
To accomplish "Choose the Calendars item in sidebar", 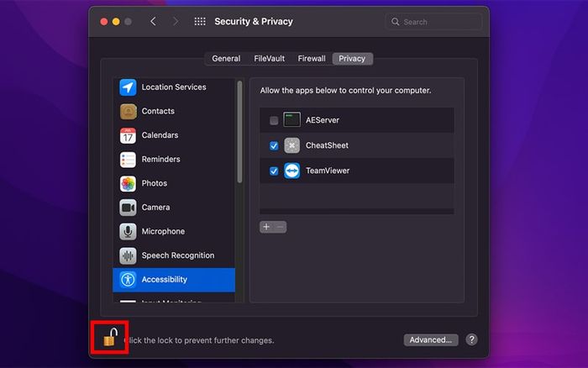I will pyautogui.click(x=174, y=135).
